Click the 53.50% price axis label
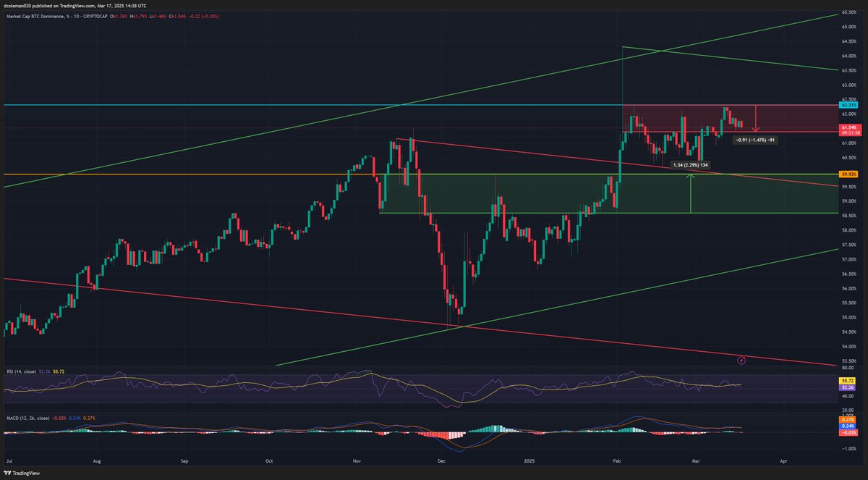868x480 pixels. click(849, 361)
